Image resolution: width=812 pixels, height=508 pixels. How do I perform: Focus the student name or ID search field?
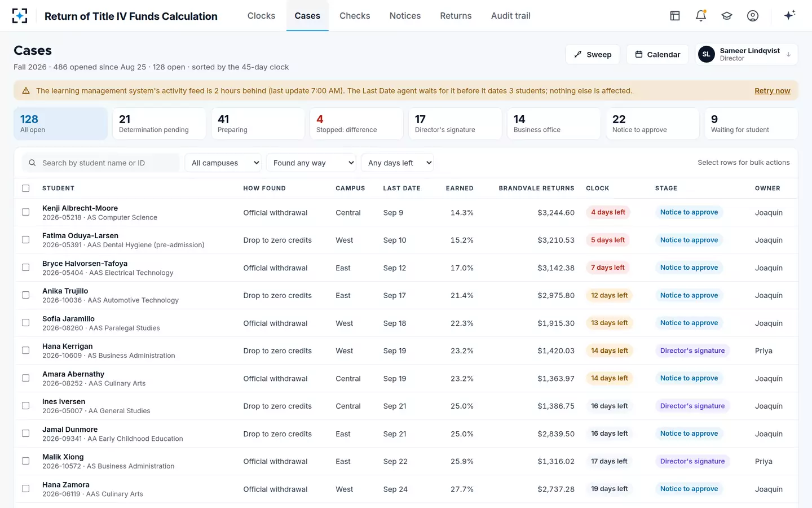point(101,163)
